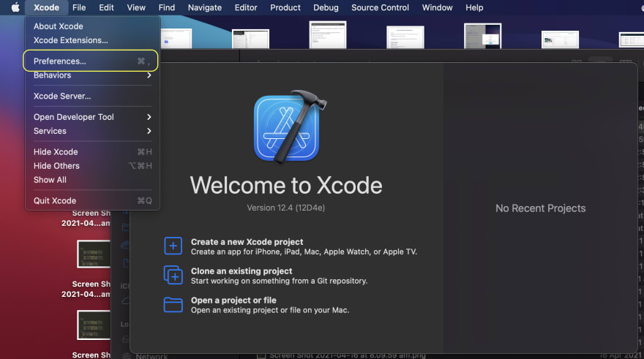Select About Xcode
The width and height of the screenshot is (644, 359).
[92, 26]
